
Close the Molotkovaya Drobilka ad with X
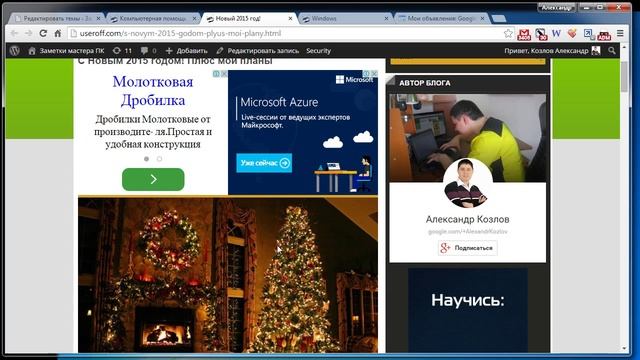point(224,74)
